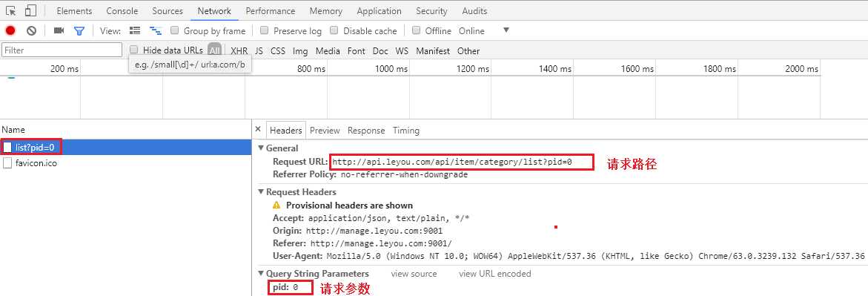
Task: Click the Request URL value text
Action: click(451, 162)
